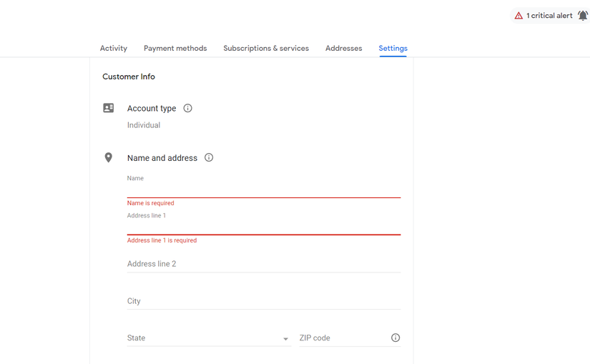Click the 'Customer Info' heading
Viewport: 590px width, 364px height.
click(x=129, y=77)
